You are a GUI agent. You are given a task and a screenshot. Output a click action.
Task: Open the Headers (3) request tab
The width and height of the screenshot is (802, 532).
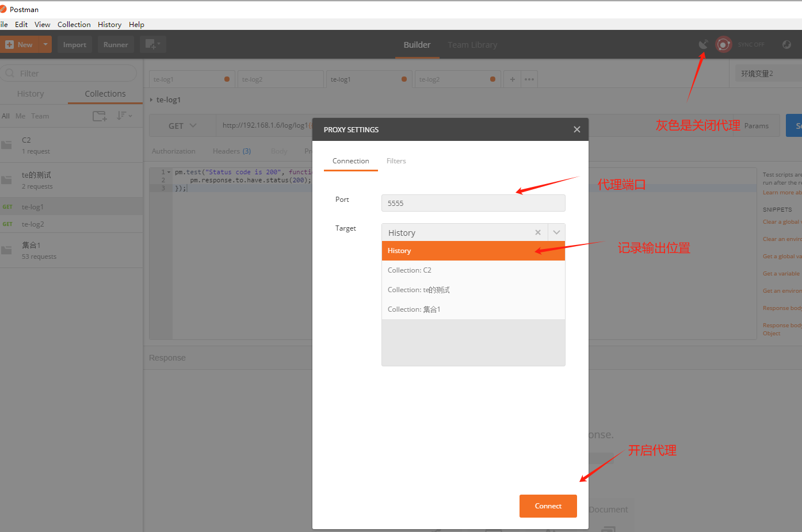coord(232,151)
